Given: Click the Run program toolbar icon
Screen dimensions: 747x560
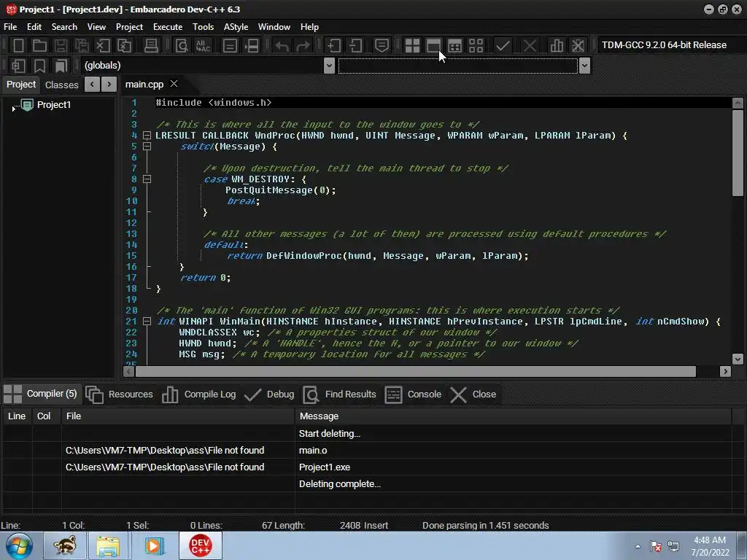Looking at the screenshot, I should [x=433, y=46].
